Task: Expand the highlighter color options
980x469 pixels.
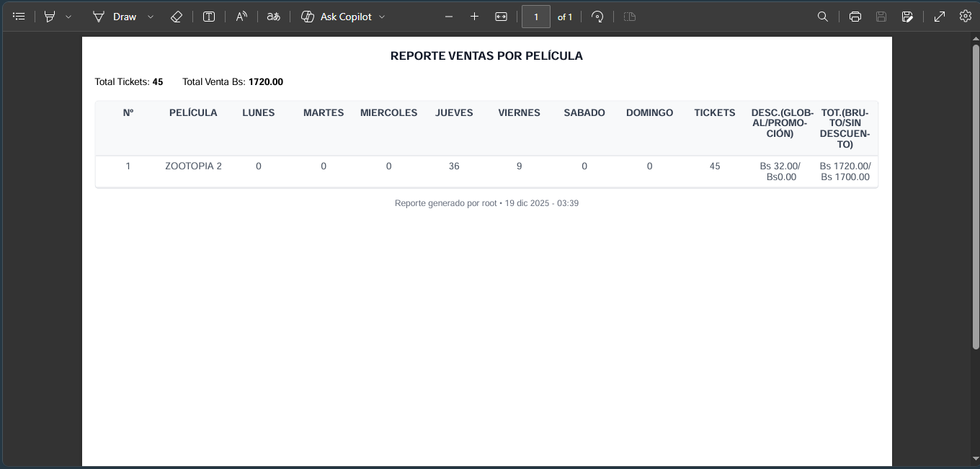Action: [x=69, y=16]
